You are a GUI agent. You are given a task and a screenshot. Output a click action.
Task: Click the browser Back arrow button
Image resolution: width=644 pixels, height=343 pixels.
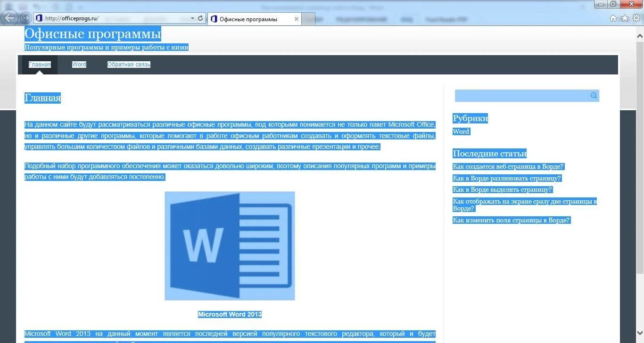point(9,18)
